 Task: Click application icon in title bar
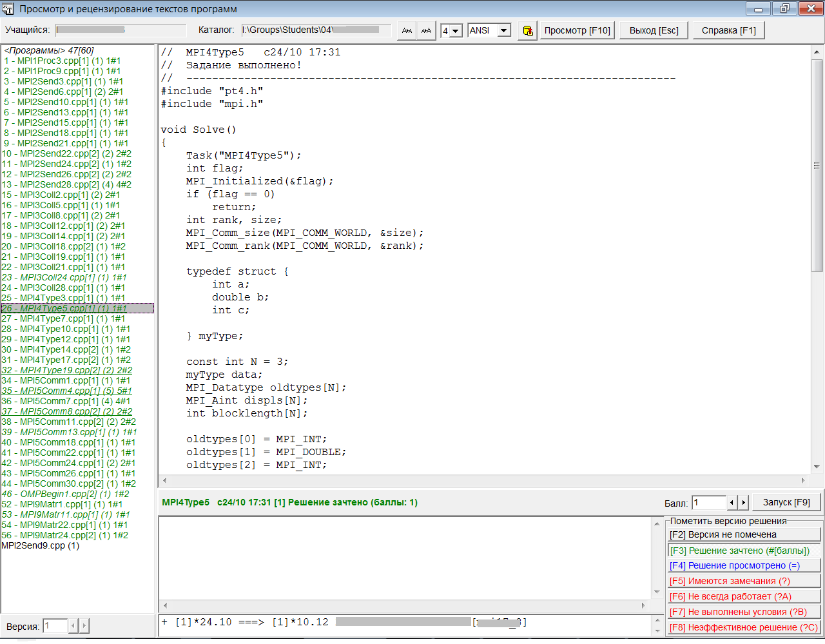8,9
